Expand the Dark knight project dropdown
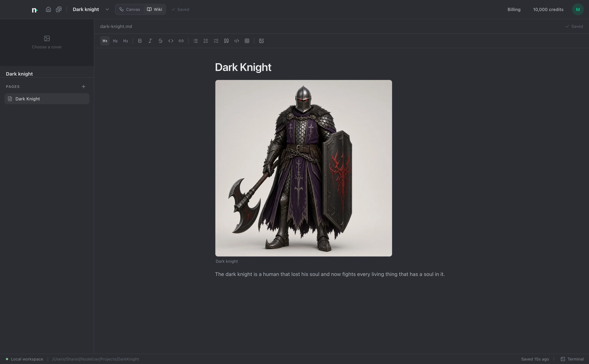Viewport: 589px width, 364px height. 107,9
